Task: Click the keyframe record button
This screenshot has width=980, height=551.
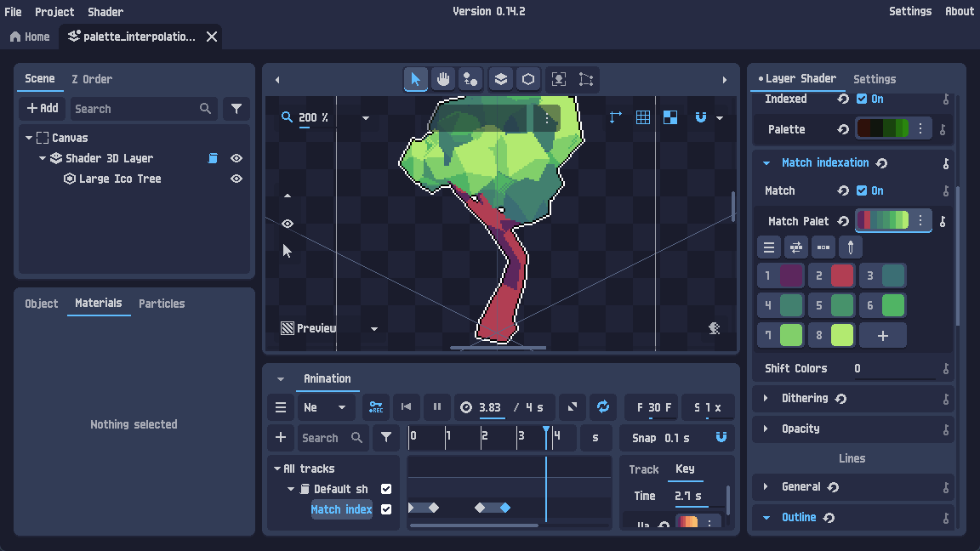Action: (376, 407)
